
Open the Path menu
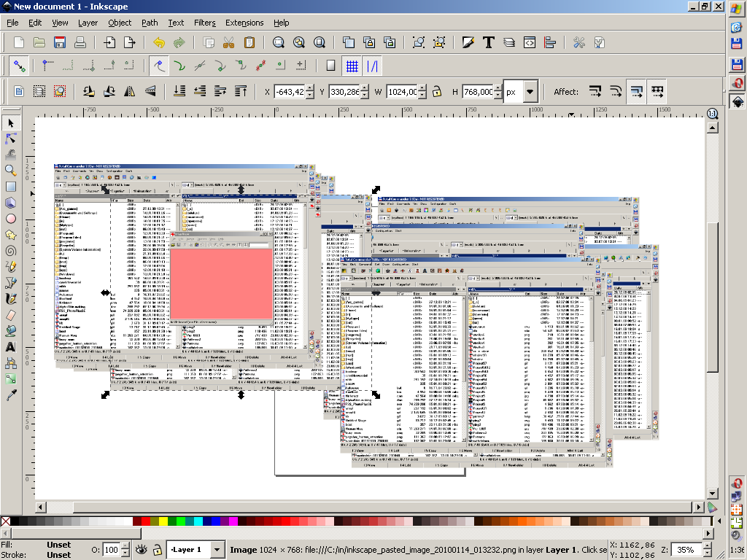(150, 23)
